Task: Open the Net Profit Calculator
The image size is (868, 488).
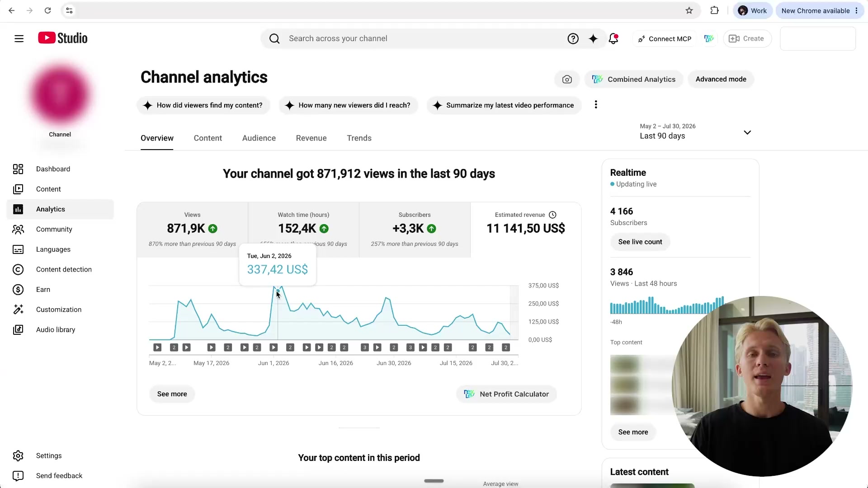Action: (506, 394)
